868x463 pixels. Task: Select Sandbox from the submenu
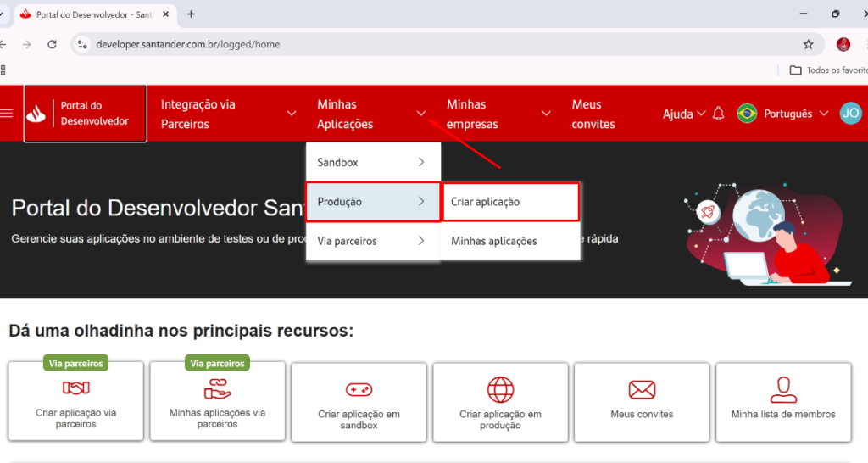coord(373,162)
